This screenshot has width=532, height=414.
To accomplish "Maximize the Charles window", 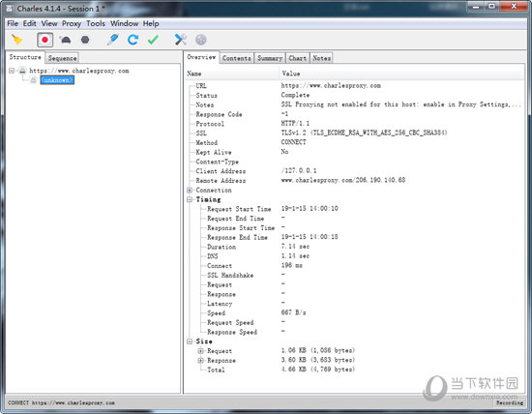I will (491, 6).
